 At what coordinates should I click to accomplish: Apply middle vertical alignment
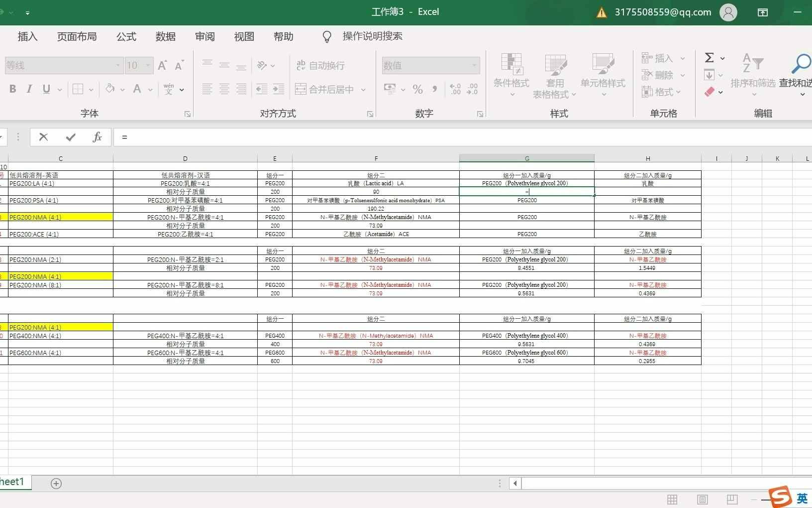(x=224, y=65)
